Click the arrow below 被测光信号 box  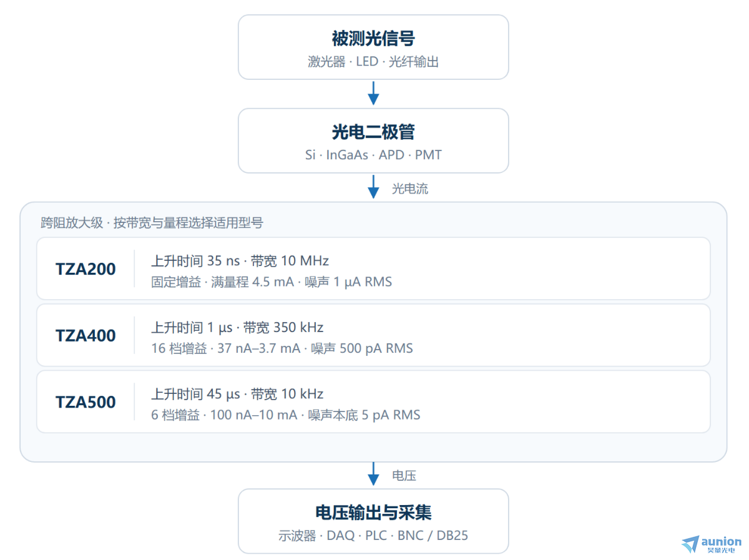tap(373, 93)
